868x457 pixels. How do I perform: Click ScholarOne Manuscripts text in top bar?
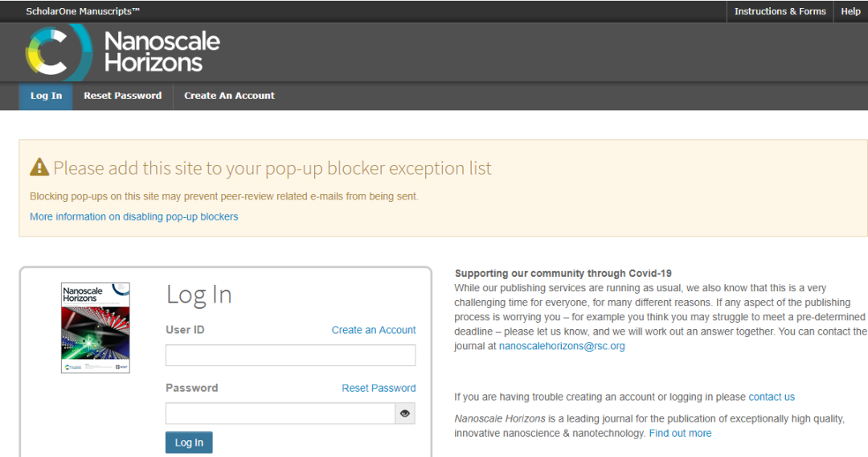pos(83,11)
